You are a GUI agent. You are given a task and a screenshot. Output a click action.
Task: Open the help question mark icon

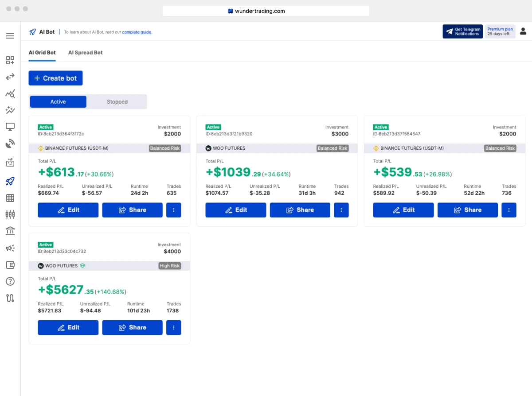coord(10,281)
